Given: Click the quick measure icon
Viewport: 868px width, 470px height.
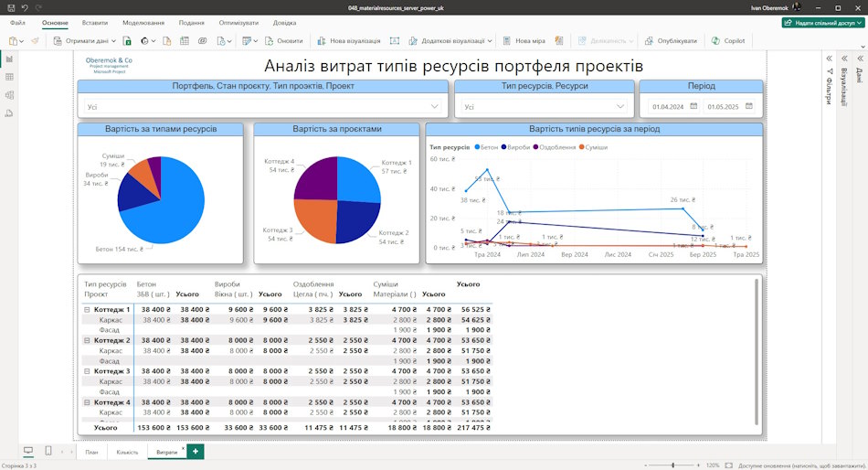Looking at the screenshot, I should (559, 41).
